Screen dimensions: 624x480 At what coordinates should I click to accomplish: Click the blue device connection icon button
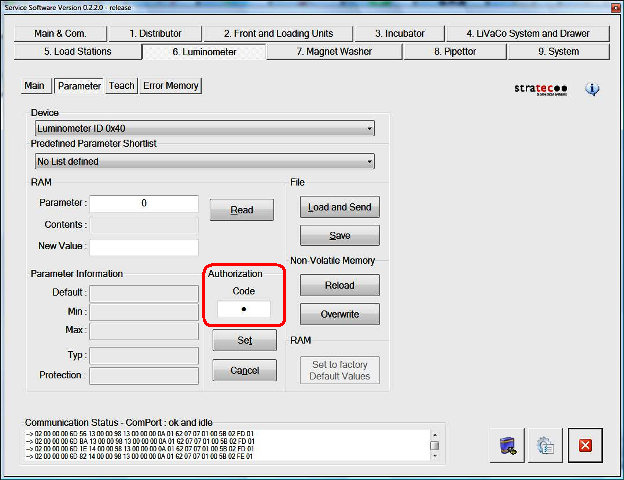[x=509, y=444]
